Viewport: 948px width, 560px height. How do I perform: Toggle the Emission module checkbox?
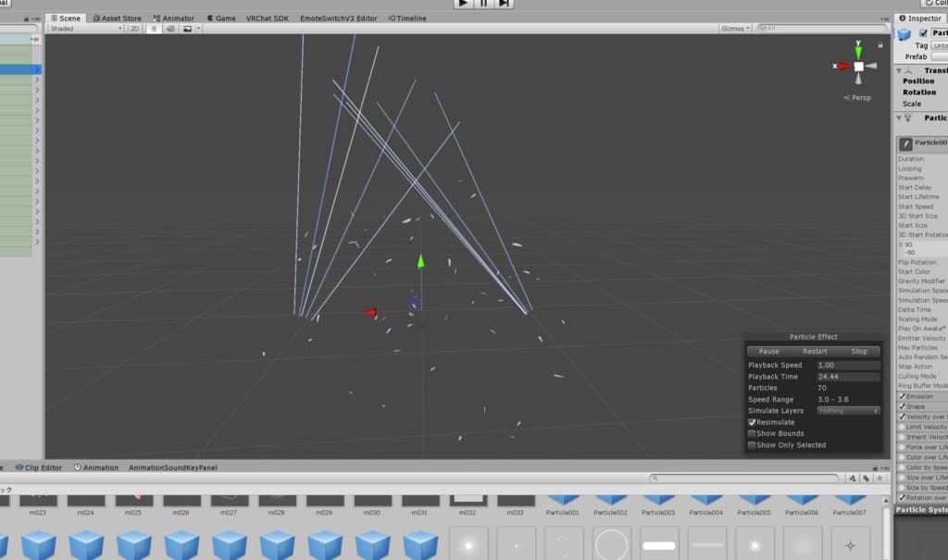pyautogui.click(x=902, y=396)
